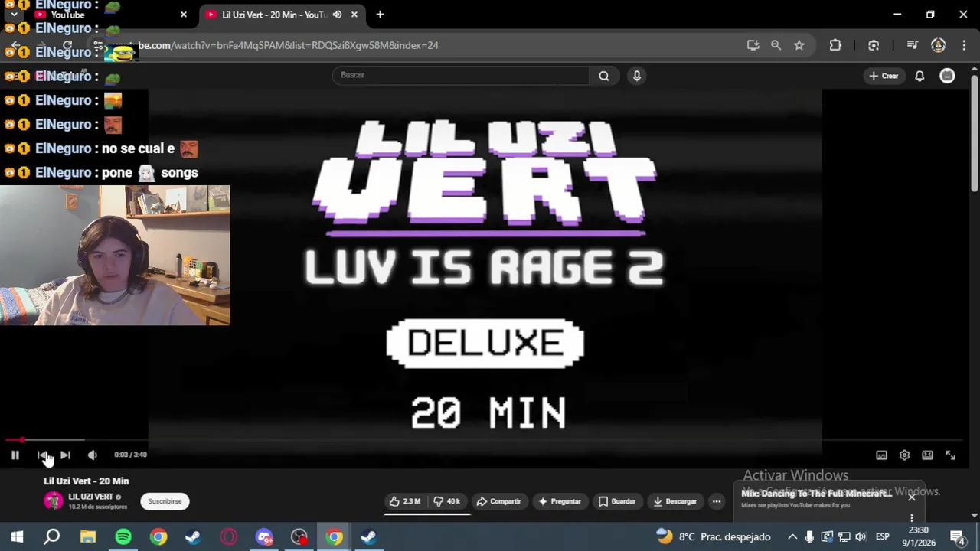Screen dimensions: 980x551
Task: Open the second Steam taskbar icon
Action: (x=369, y=536)
